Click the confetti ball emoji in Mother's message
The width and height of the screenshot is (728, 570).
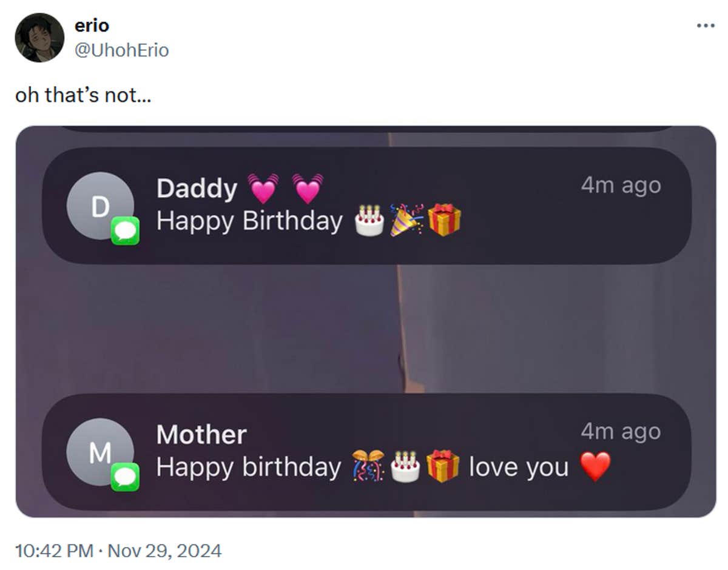368,466
